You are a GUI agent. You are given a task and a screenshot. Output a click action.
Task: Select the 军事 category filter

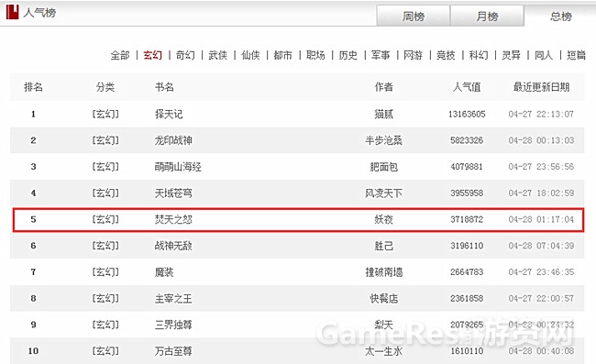coord(381,56)
